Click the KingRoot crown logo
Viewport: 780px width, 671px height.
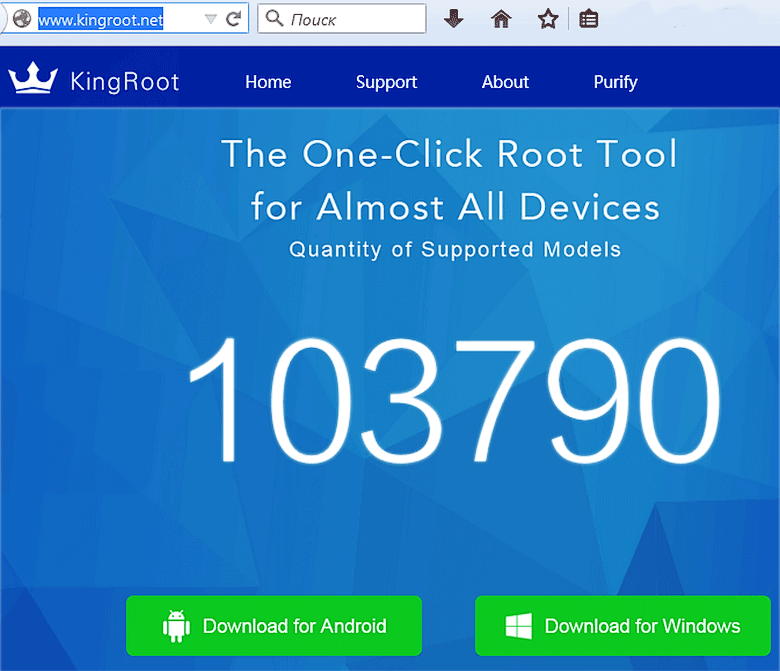[33, 78]
